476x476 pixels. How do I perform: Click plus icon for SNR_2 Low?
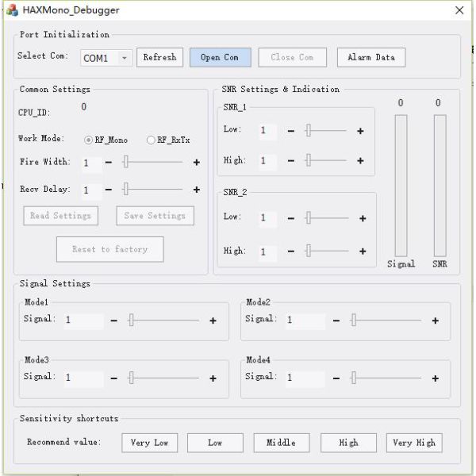pos(362,218)
